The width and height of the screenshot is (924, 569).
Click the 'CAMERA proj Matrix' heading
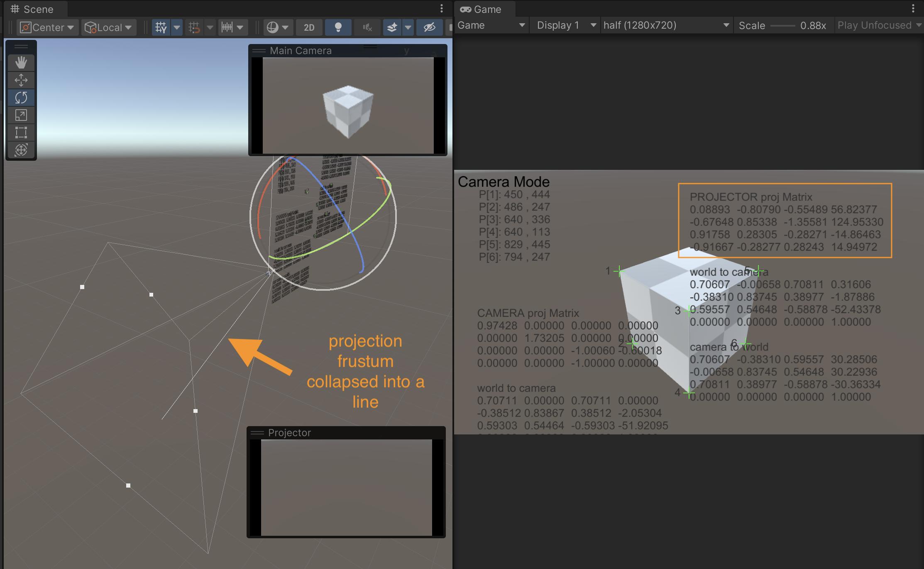(528, 313)
